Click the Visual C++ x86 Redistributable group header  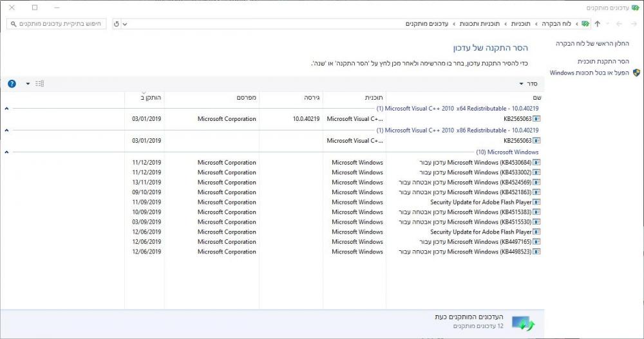point(457,130)
